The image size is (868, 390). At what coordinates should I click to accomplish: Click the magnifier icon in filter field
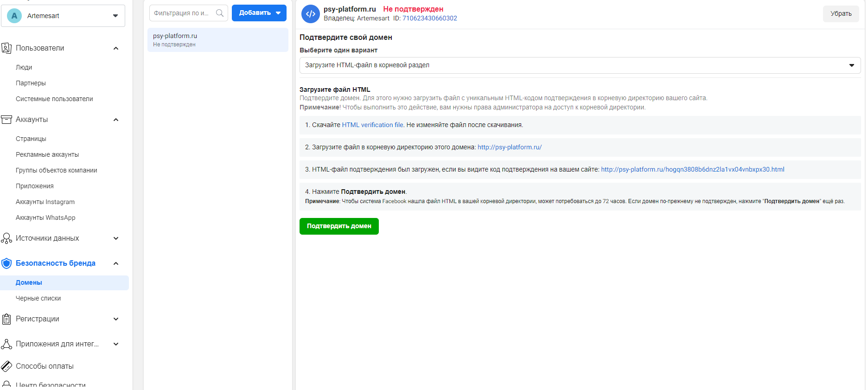(220, 13)
